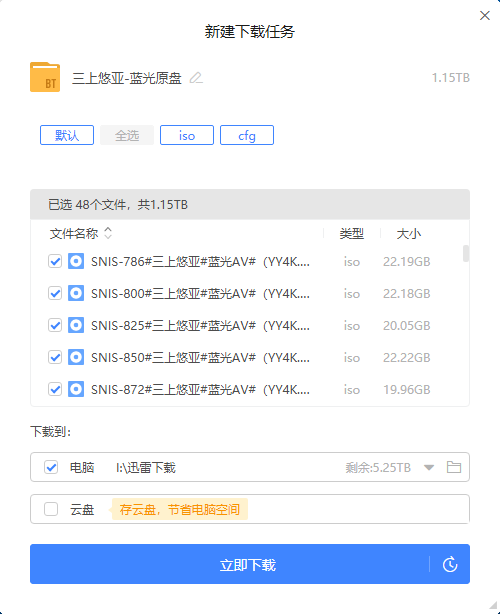Screen dimensions: 500x614
Task: Click the BT folder icon
Action: (45, 77)
